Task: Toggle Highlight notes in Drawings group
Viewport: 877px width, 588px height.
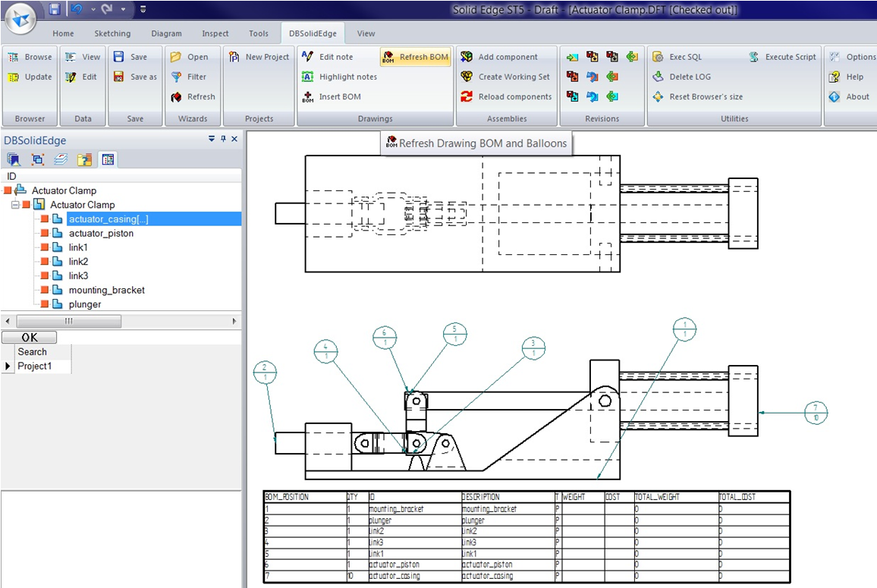Action: [340, 77]
